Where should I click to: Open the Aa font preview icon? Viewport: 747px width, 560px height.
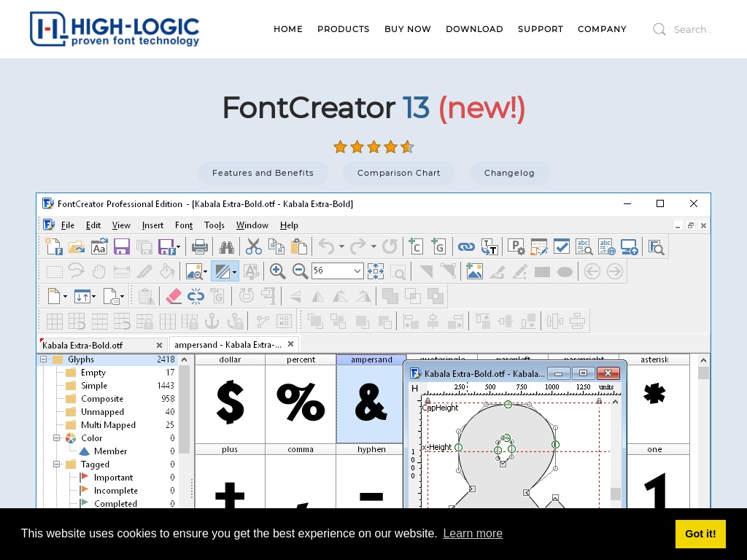coord(99,246)
